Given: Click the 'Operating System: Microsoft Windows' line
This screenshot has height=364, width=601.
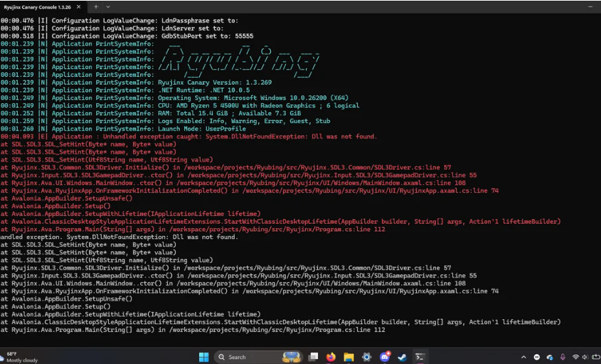Looking at the screenshot, I should click(x=174, y=97).
